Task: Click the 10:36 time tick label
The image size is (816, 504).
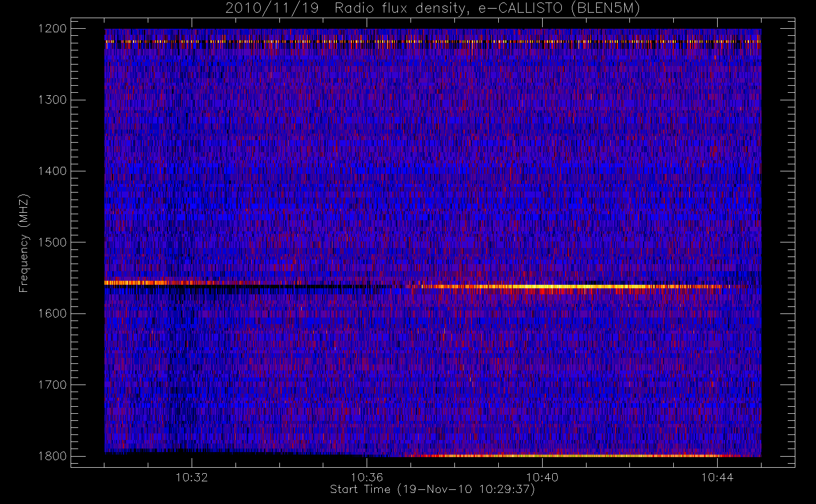Action: click(367, 477)
